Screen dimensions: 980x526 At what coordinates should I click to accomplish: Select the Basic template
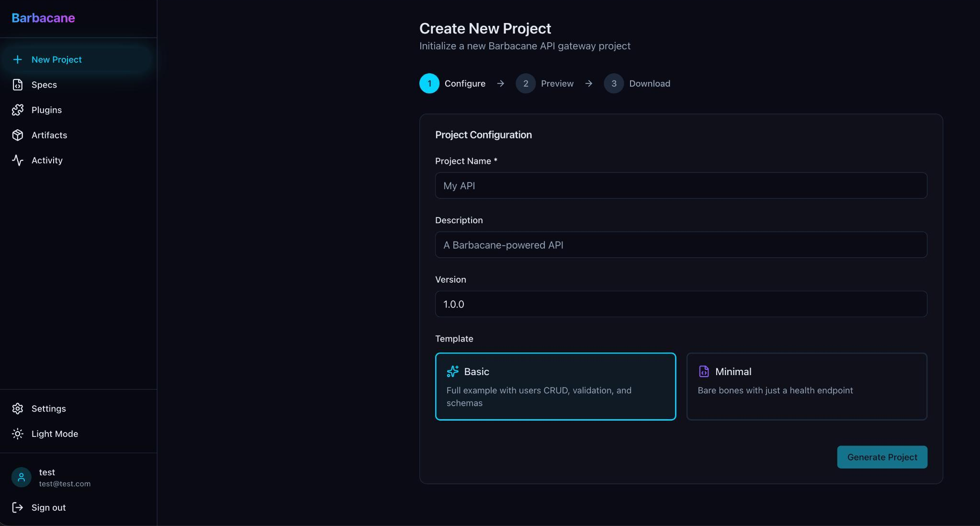pyautogui.click(x=555, y=386)
